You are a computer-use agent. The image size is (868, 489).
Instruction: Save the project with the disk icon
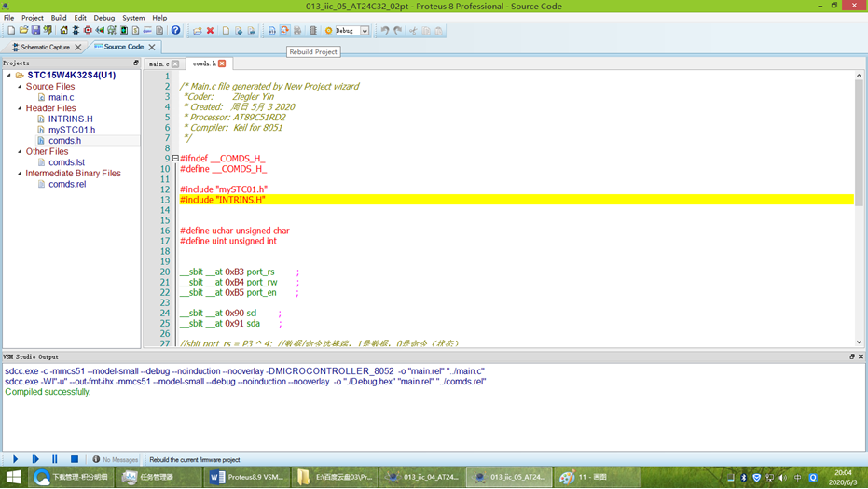[x=35, y=31]
